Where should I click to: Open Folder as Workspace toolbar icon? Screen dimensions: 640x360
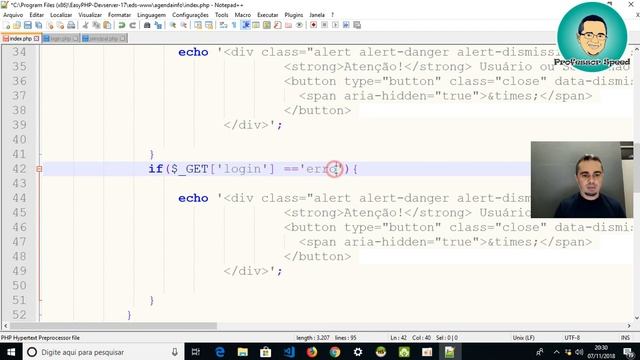coord(288,25)
